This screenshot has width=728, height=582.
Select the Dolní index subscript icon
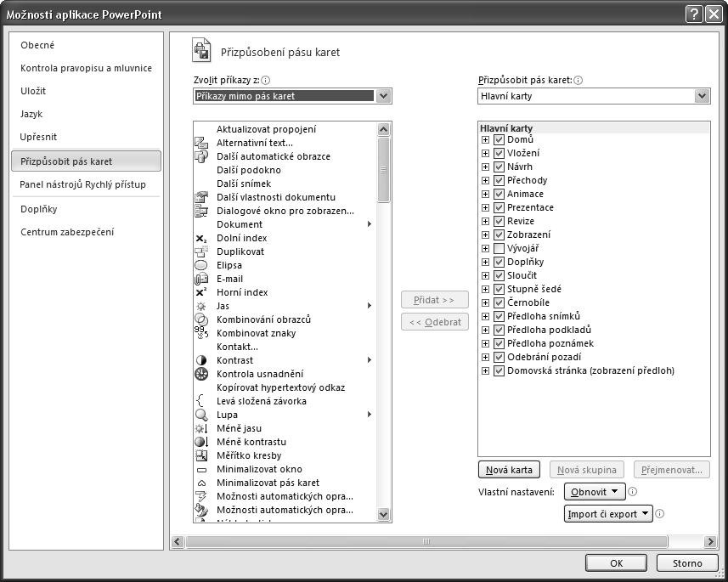[201, 238]
